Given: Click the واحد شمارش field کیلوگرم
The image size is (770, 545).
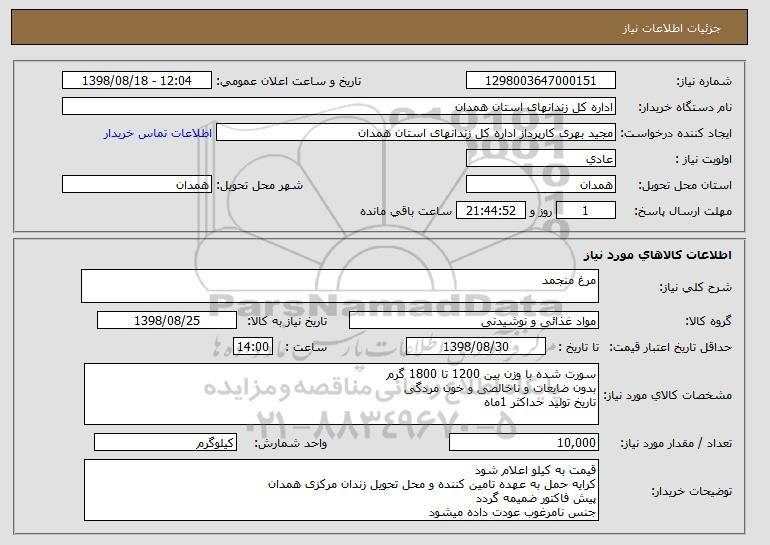Looking at the screenshot, I should point(165,442).
